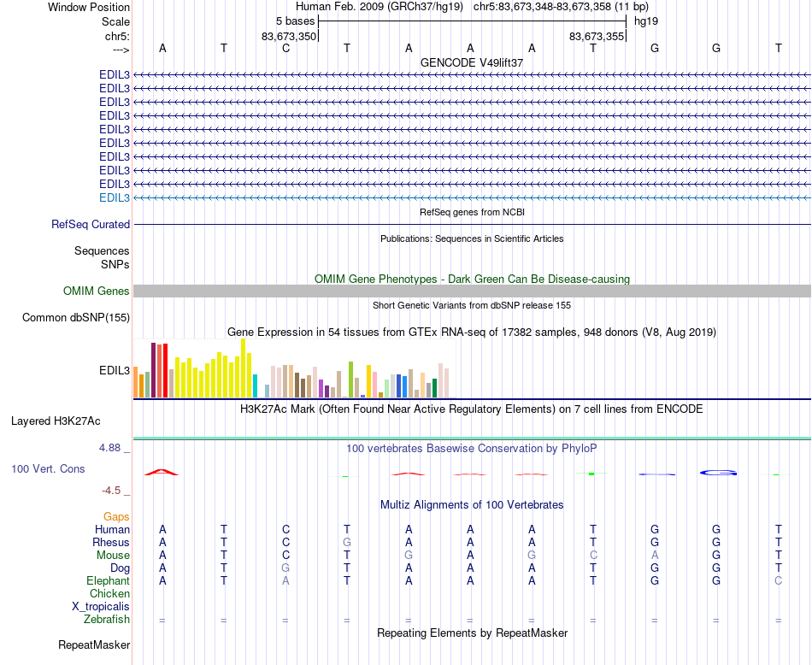Select the X_tropicalis alignment row label

(101, 607)
